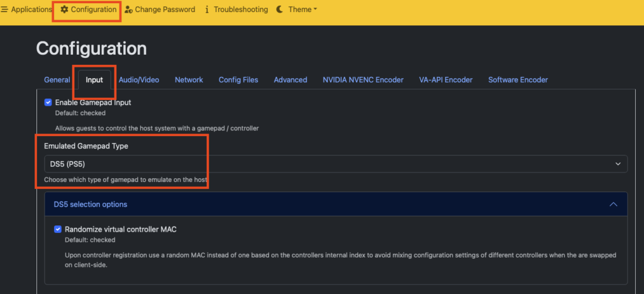Open the Network tab
644x294 pixels.
[x=189, y=80]
